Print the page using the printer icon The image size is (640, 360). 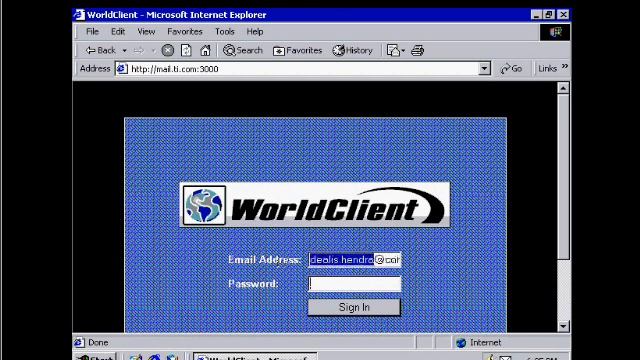pos(417,51)
